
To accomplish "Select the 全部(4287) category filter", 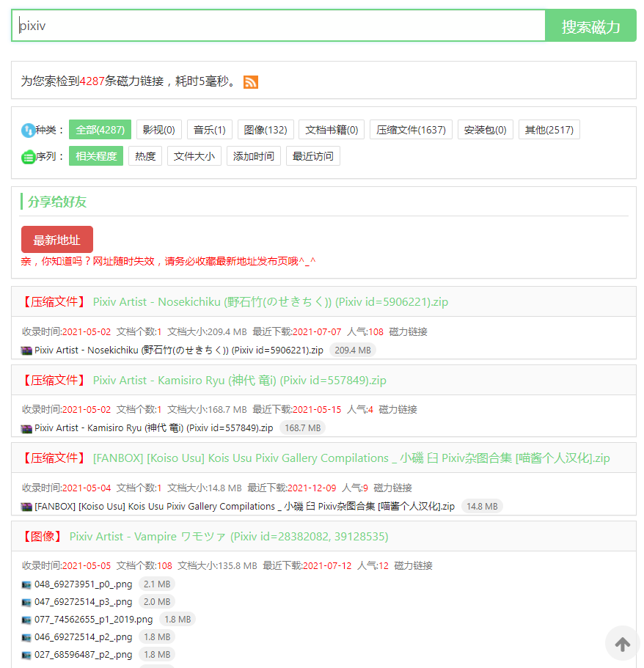I will pos(100,130).
